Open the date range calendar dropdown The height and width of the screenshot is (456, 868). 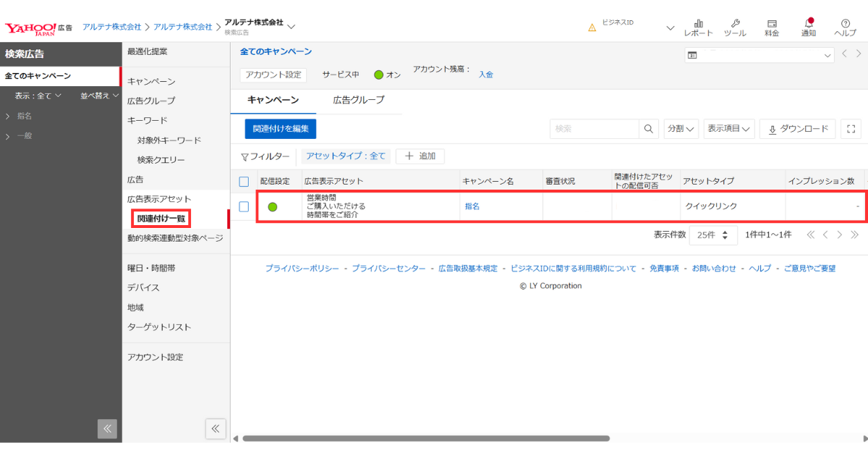click(x=759, y=55)
